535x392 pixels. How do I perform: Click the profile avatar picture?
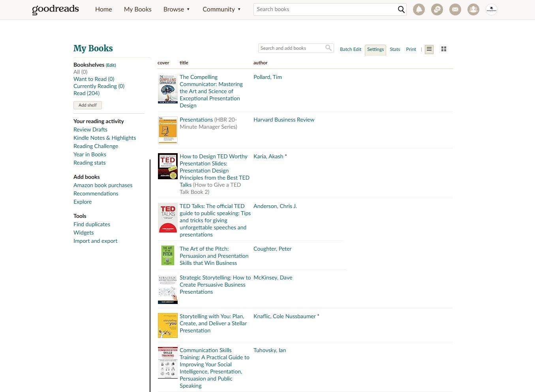(491, 9)
